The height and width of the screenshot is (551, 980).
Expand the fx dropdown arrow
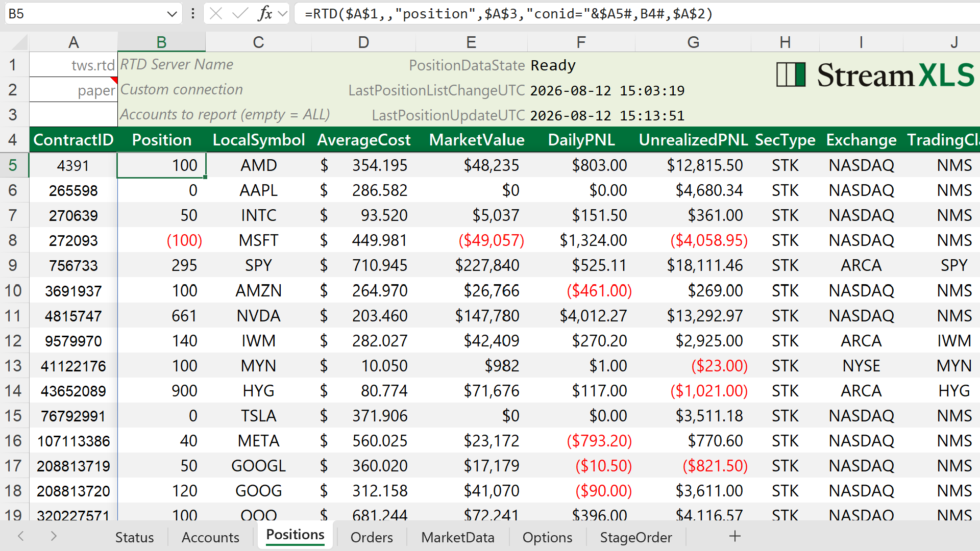coord(283,14)
